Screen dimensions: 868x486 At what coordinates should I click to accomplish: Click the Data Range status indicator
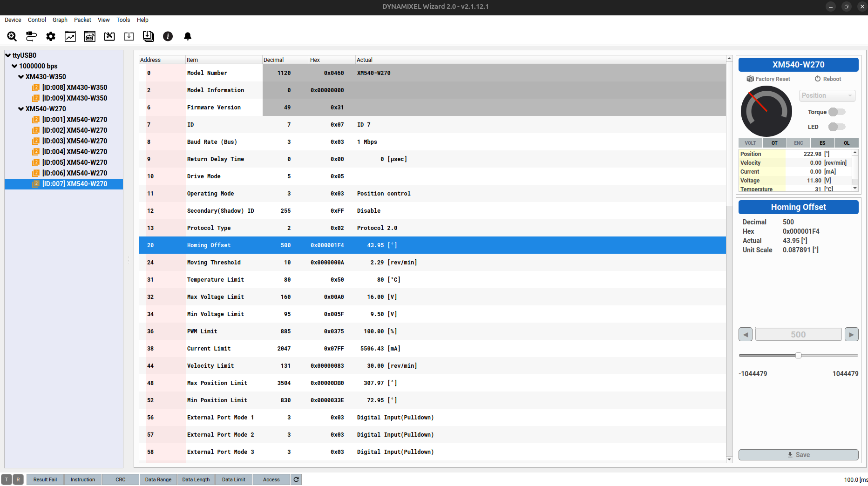(x=158, y=479)
